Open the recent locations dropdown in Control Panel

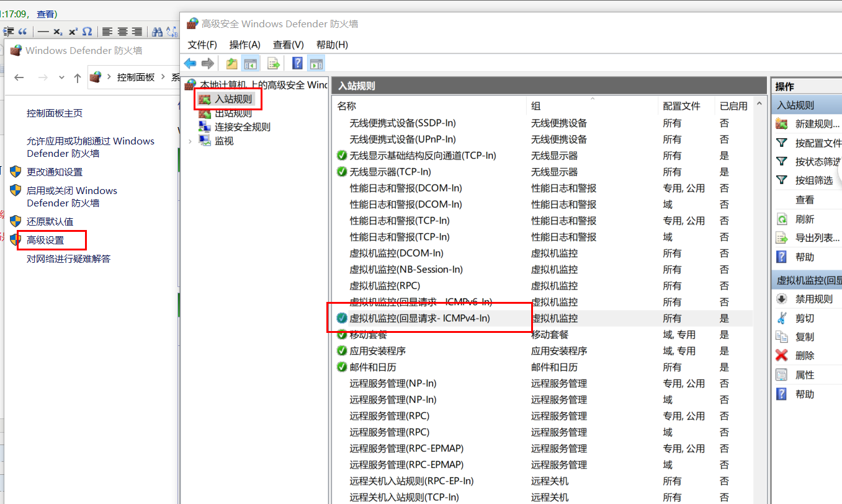click(x=61, y=77)
